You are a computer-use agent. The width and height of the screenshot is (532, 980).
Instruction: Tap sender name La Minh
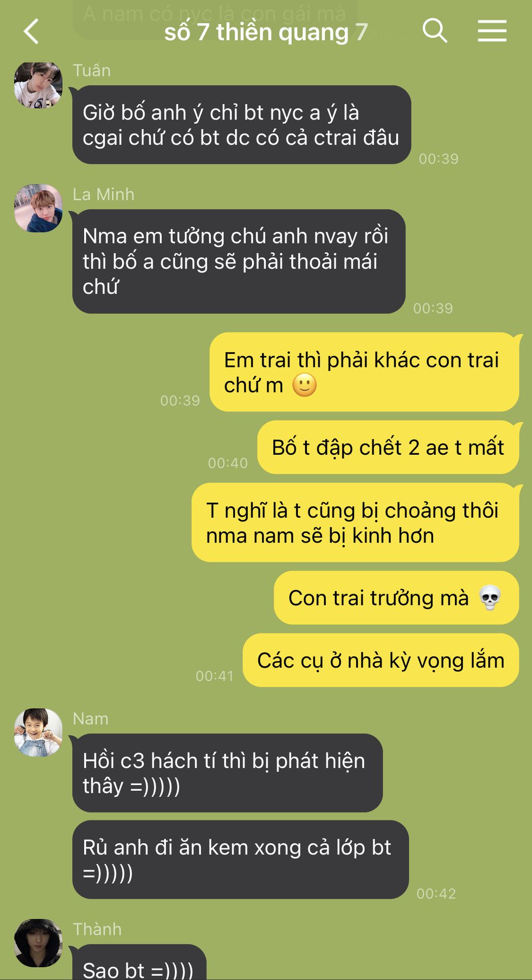(104, 194)
